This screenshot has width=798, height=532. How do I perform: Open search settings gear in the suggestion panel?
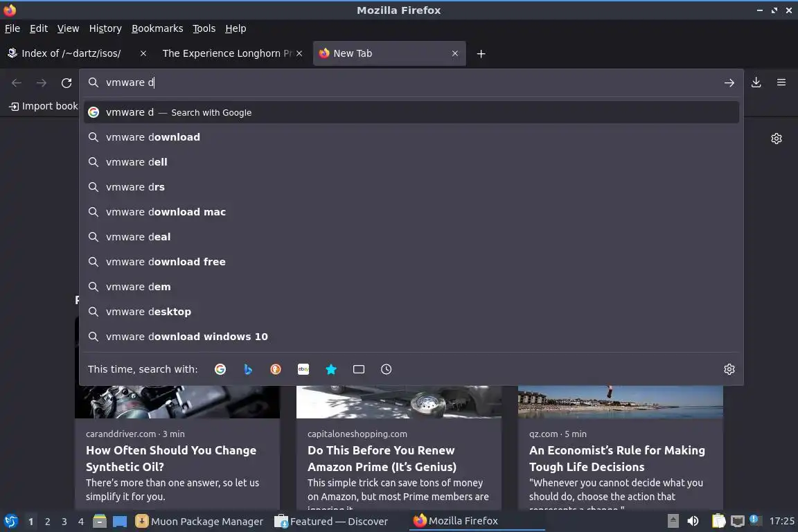[x=729, y=369]
